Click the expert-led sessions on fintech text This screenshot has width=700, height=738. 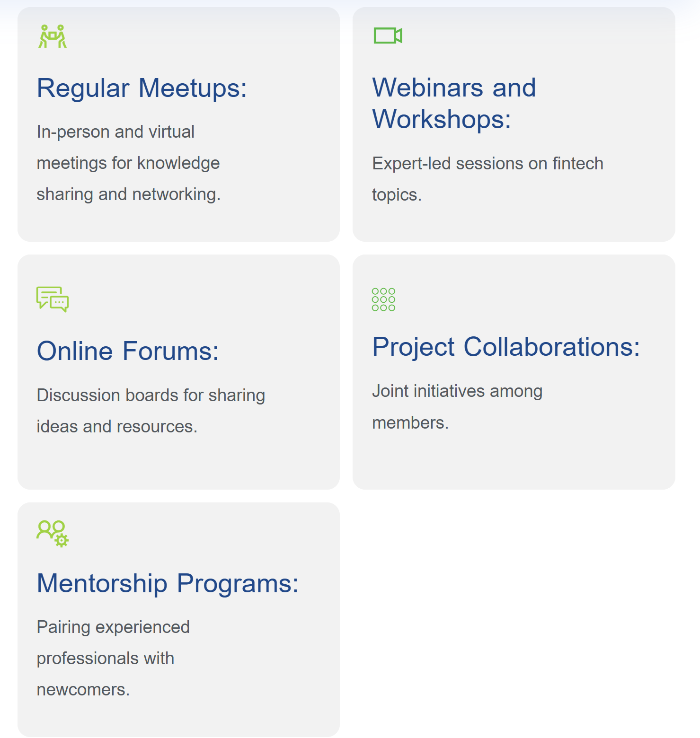point(487,179)
